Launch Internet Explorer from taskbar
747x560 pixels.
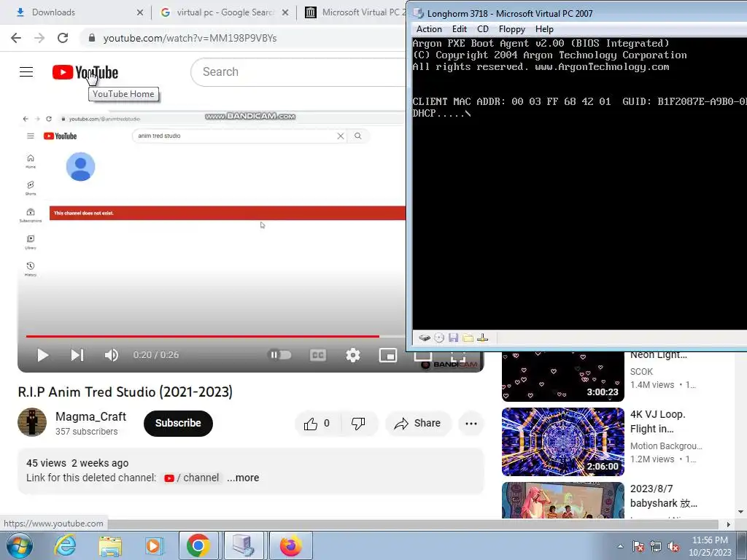tap(64, 545)
